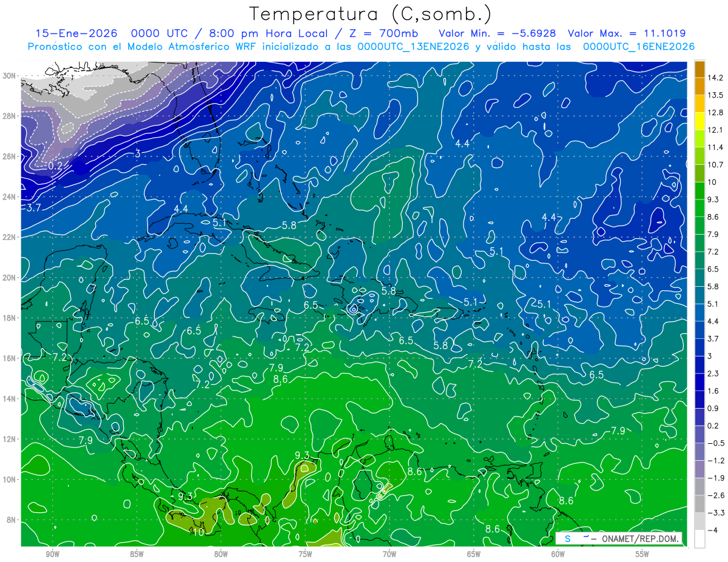Click the white legend band below -4
The width and height of the screenshot is (728, 562).
coord(699,538)
